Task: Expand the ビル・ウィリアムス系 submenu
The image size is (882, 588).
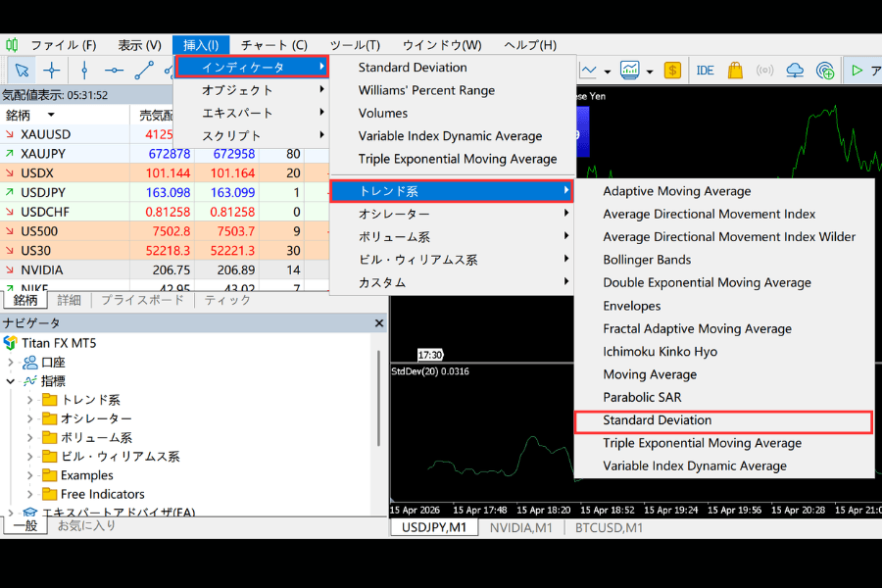Action: point(451,260)
